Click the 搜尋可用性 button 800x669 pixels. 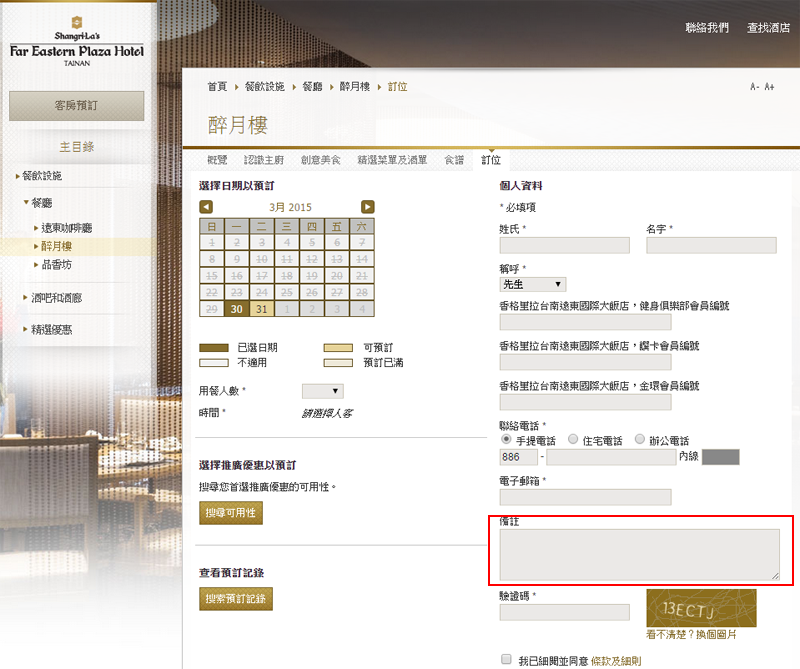[x=231, y=513]
